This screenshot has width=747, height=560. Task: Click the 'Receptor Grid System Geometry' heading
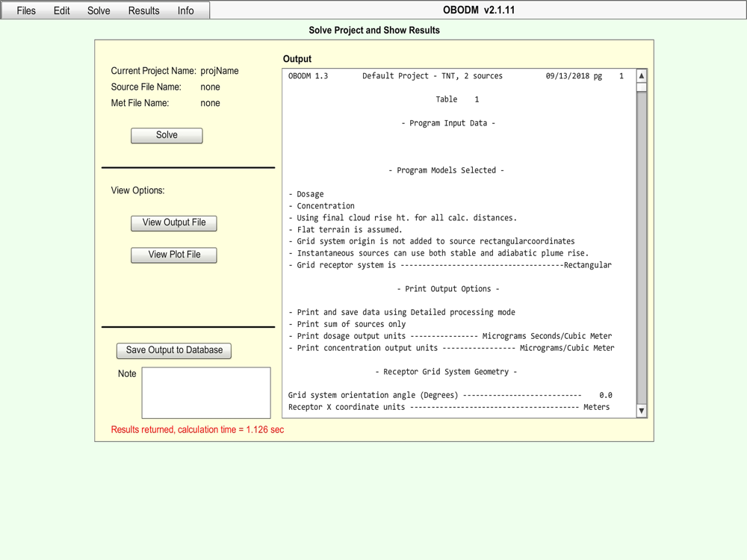click(446, 372)
